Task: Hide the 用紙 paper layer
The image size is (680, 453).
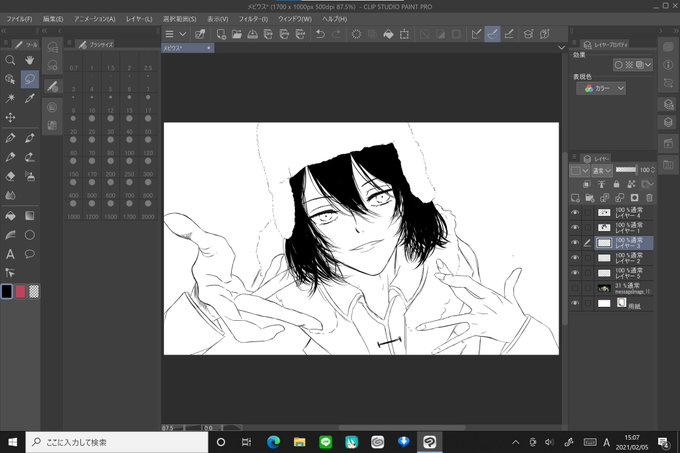Action: point(575,303)
